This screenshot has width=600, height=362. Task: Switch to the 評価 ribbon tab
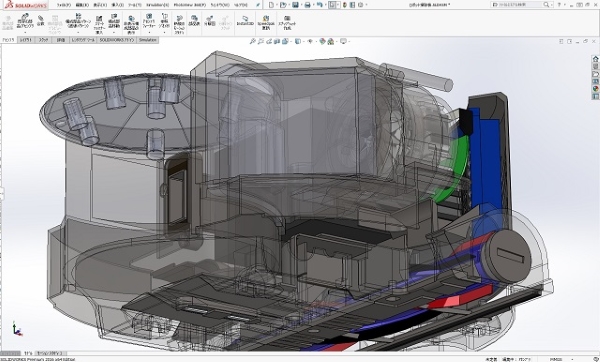point(61,40)
